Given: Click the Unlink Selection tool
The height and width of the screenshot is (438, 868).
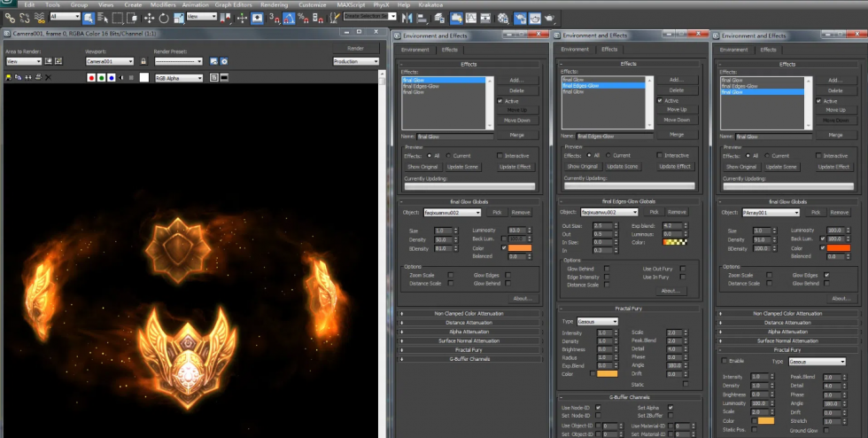Looking at the screenshot, I should point(25,18).
